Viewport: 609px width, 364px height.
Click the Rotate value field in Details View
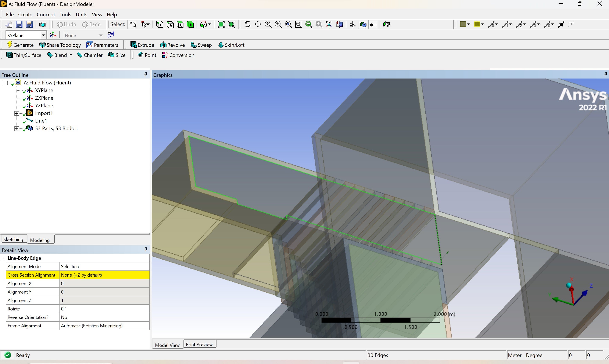pyautogui.click(x=104, y=309)
